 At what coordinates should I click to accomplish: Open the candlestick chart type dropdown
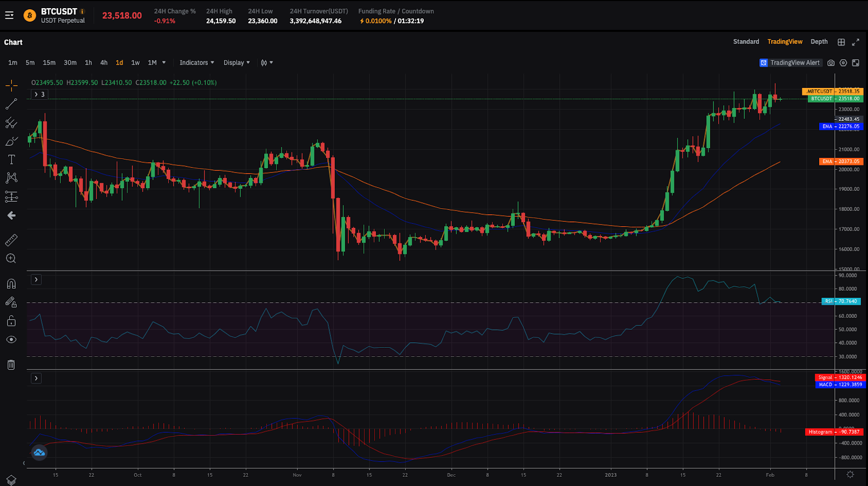(266, 63)
